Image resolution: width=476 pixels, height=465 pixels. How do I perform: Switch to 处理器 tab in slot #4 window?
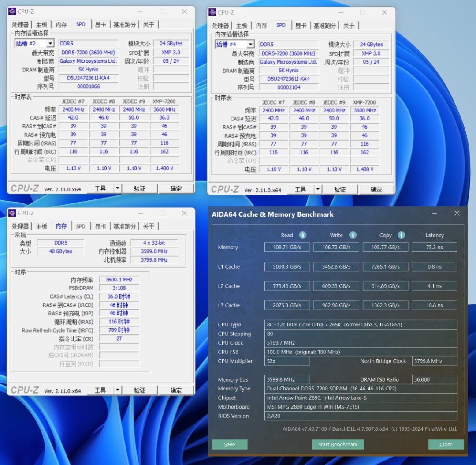[221, 26]
